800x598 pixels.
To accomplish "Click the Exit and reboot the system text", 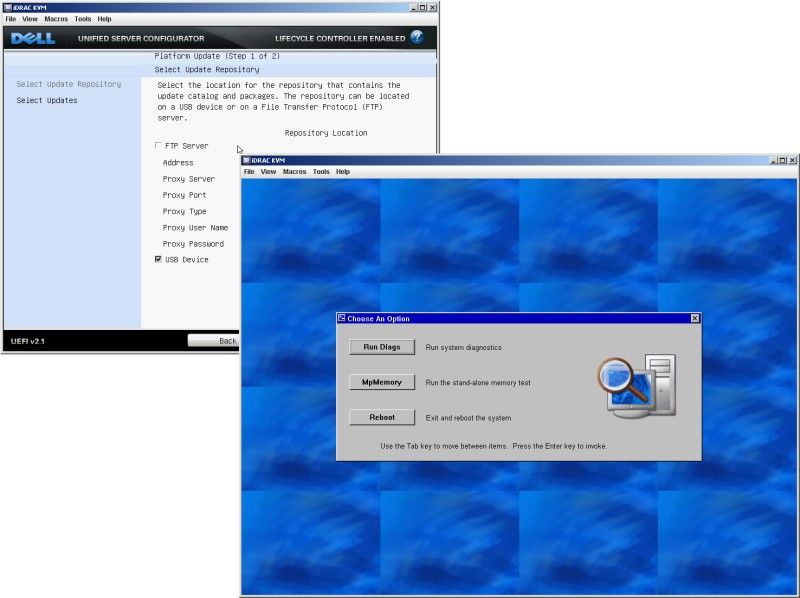I will click(x=468, y=418).
